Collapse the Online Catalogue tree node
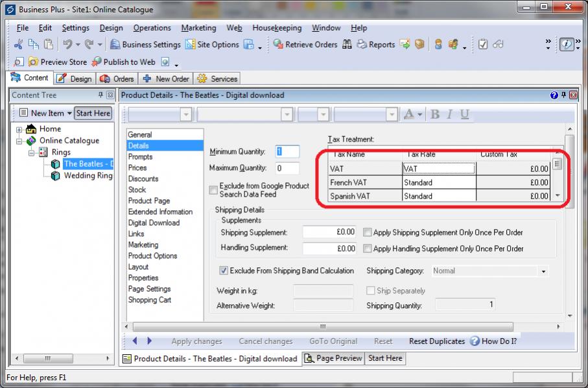 point(20,141)
